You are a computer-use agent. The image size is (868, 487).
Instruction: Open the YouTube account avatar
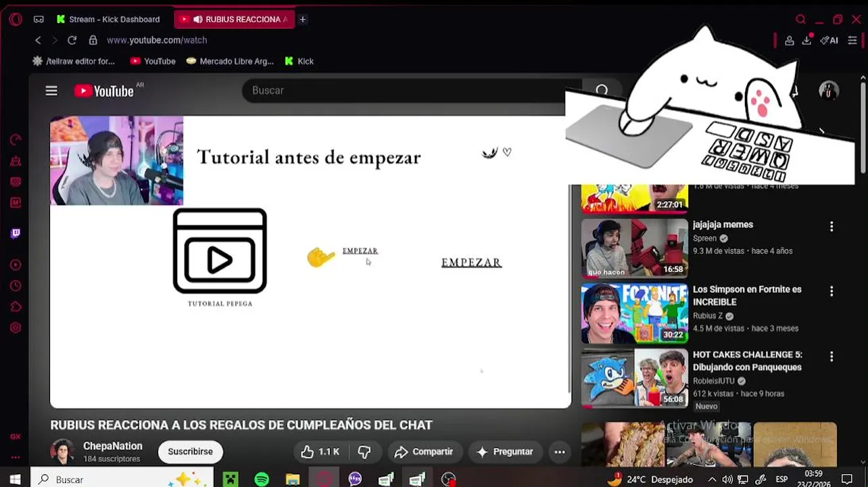829,91
